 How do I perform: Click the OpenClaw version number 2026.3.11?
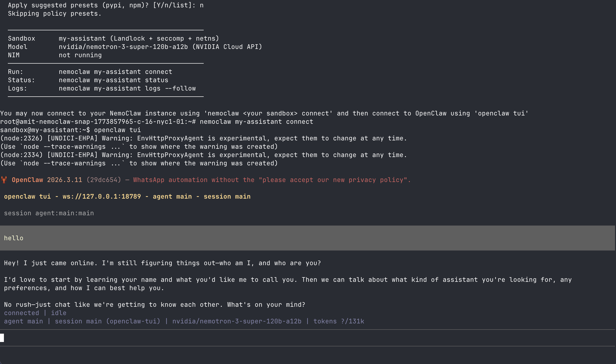tap(65, 180)
